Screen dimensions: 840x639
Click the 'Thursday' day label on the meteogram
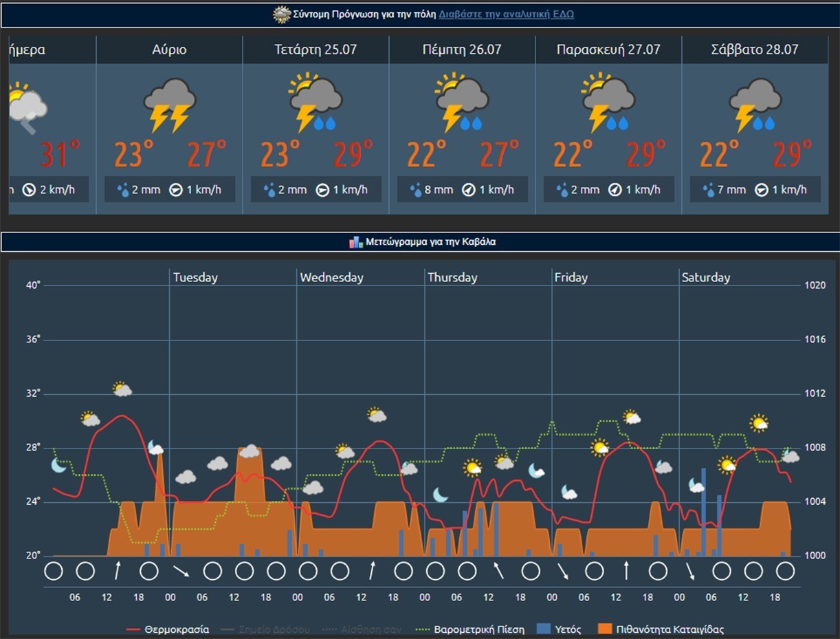click(x=452, y=278)
